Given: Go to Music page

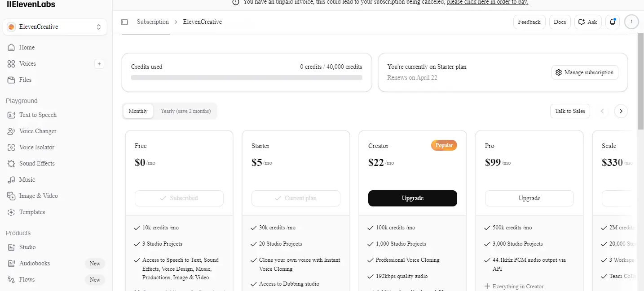Looking at the screenshot, I should tap(55, 179).
